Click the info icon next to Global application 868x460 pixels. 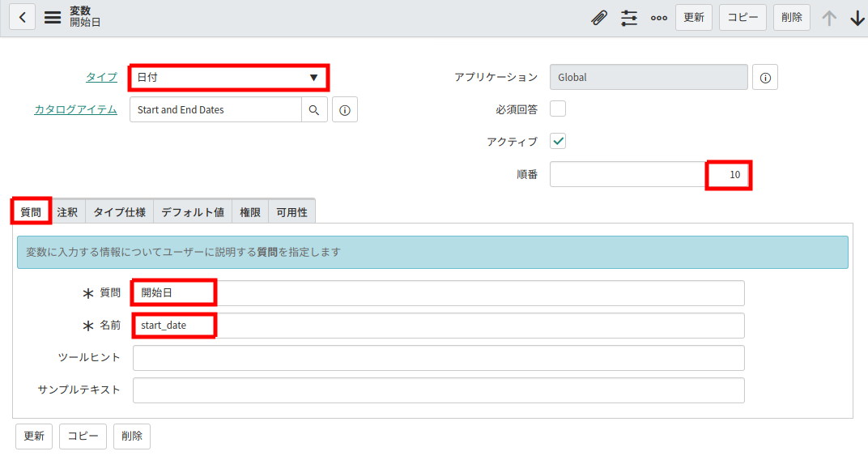click(x=765, y=78)
